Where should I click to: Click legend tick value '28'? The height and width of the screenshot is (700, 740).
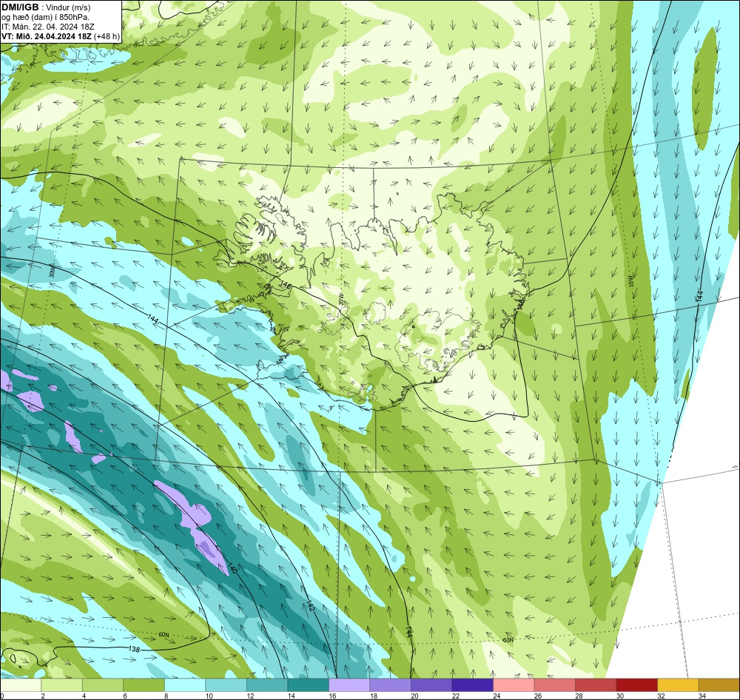tap(579, 696)
